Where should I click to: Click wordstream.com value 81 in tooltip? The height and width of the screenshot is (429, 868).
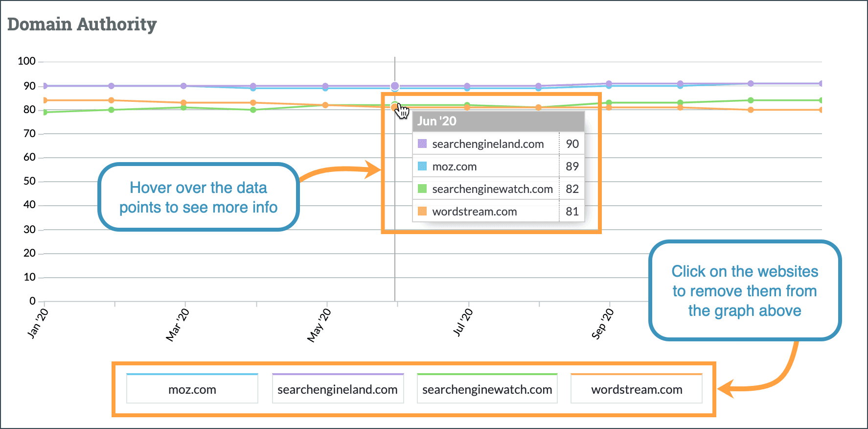coord(572,212)
